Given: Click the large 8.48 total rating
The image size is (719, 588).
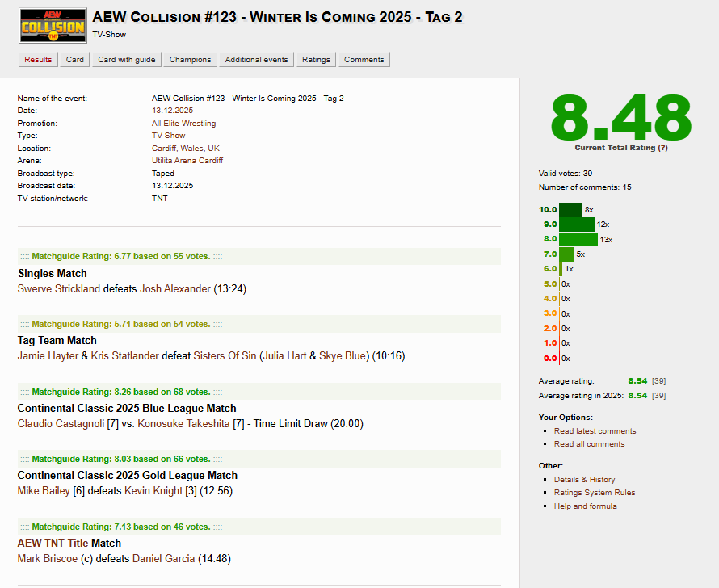Looking at the screenshot, I should click(x=621, y=117).
